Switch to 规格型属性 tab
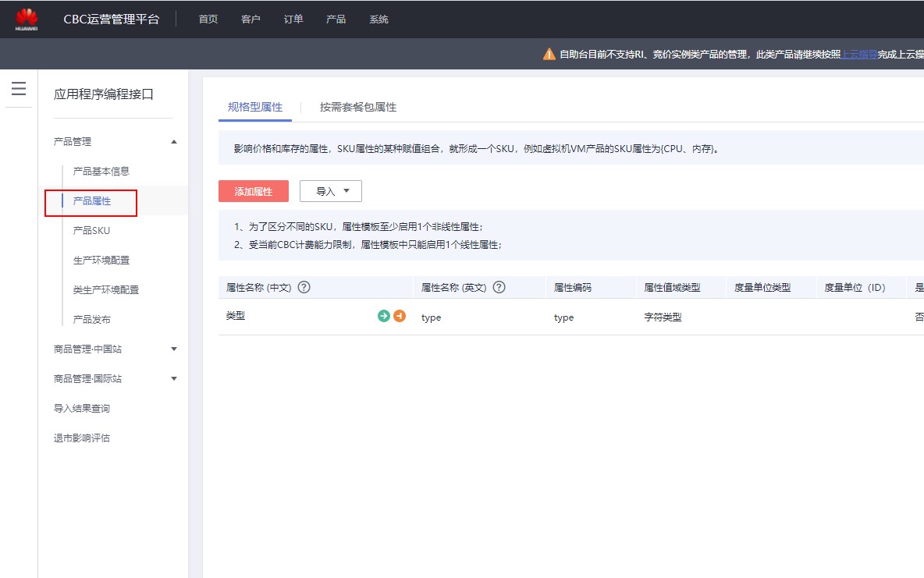Image resolution: width=924 pixels, height=578 pixels. click(x=255, y=107)
